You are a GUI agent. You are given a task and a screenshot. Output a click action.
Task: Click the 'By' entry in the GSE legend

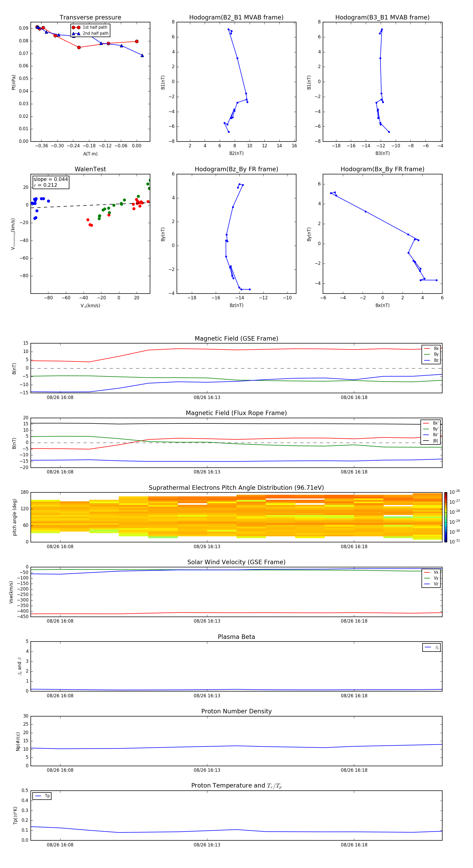(x=431, y=354)
